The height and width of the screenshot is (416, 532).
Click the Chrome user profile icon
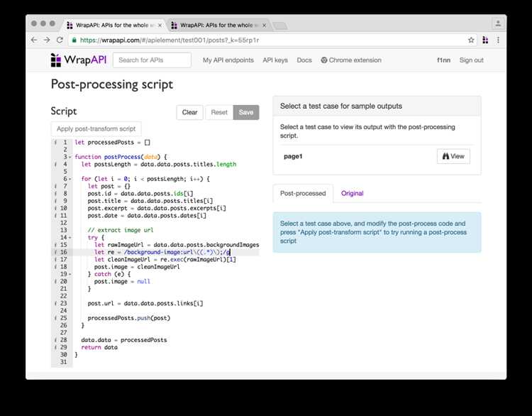(x=498, y=23)
